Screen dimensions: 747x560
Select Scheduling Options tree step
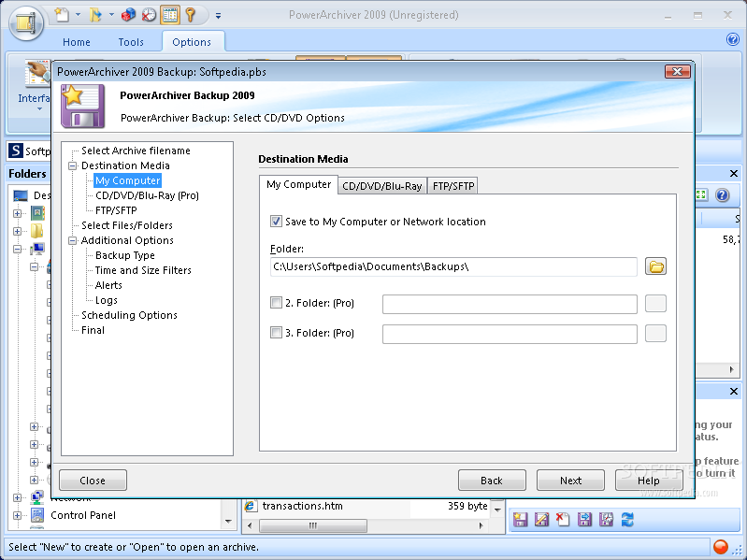[x=129, y=315]
